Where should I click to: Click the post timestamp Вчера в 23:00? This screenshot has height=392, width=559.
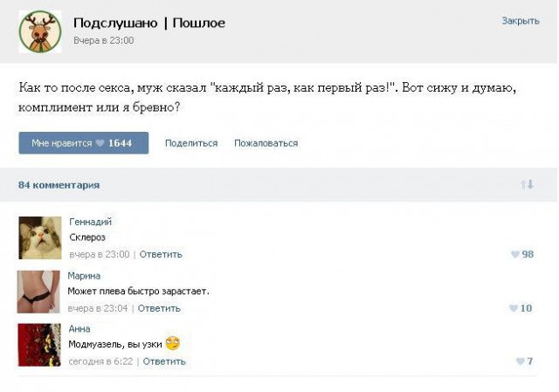tap(104, 40)
